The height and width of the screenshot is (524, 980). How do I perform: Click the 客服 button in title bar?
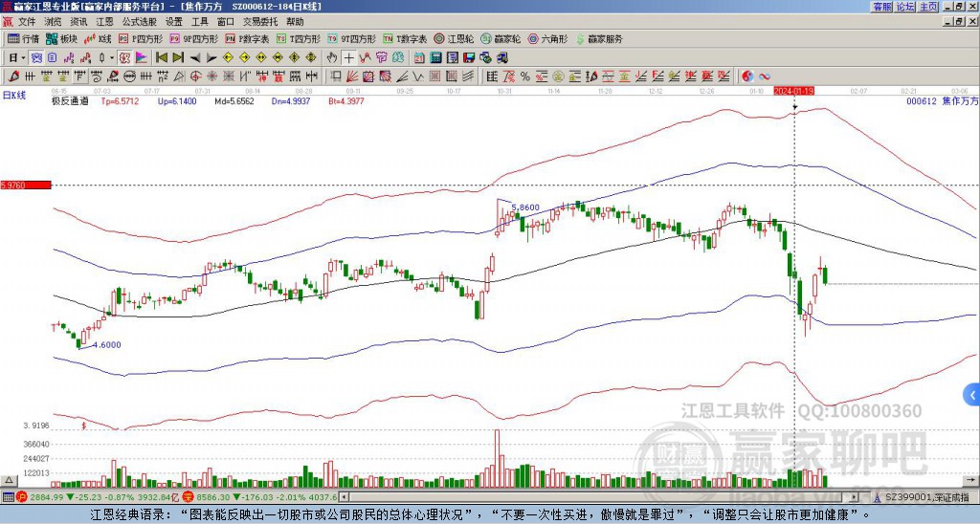[x=881, y=7]
